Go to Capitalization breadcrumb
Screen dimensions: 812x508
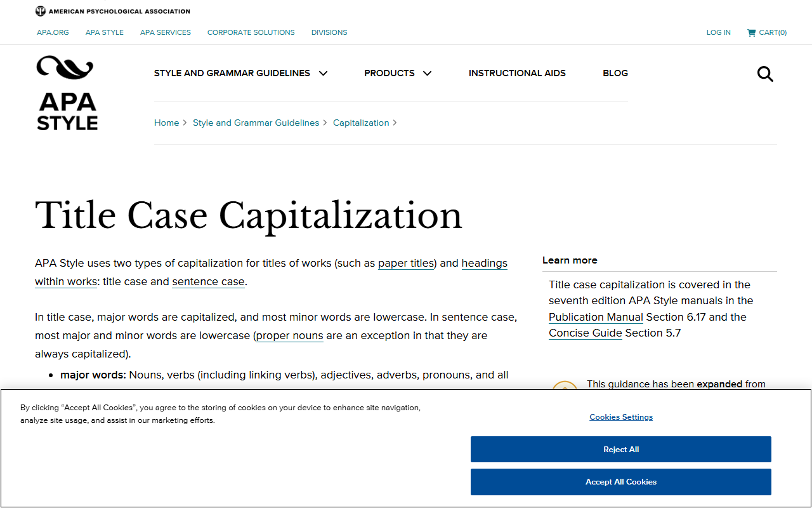(361, 123)
